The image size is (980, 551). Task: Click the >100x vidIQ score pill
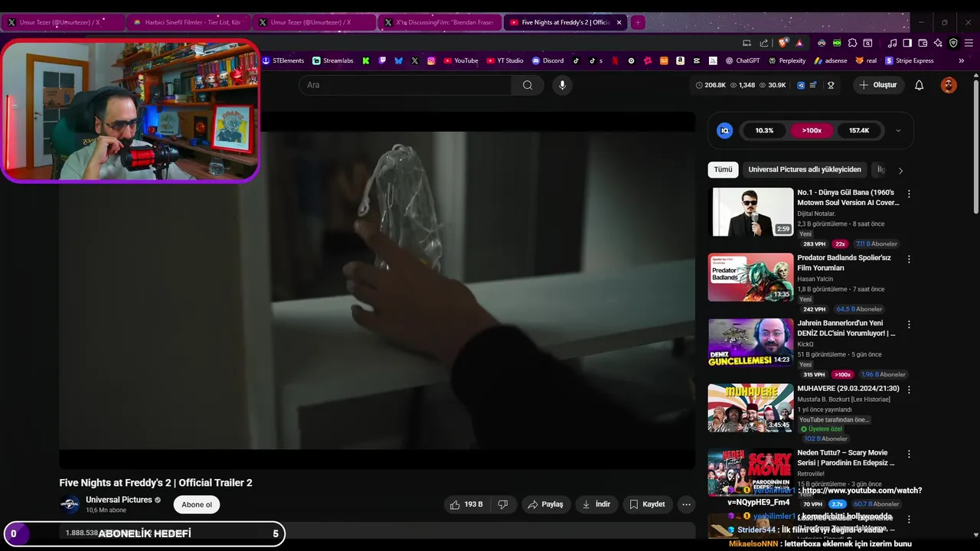[812, 131]
